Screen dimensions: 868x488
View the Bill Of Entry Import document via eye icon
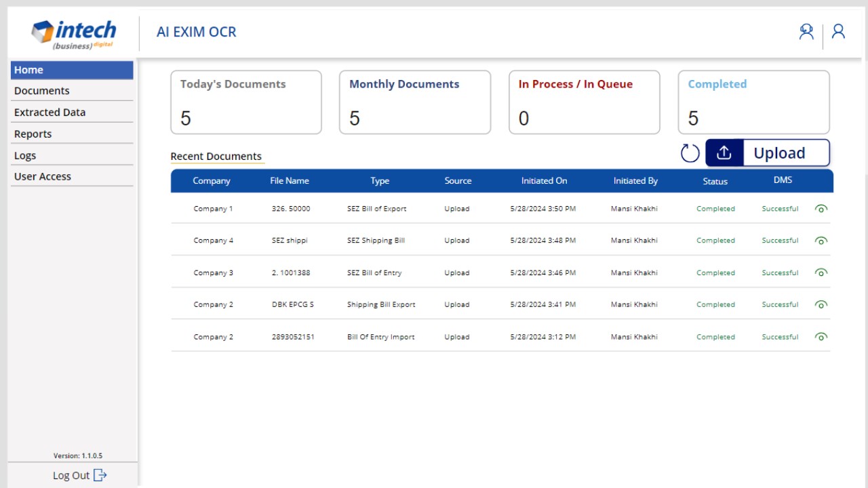coord(821,337)
